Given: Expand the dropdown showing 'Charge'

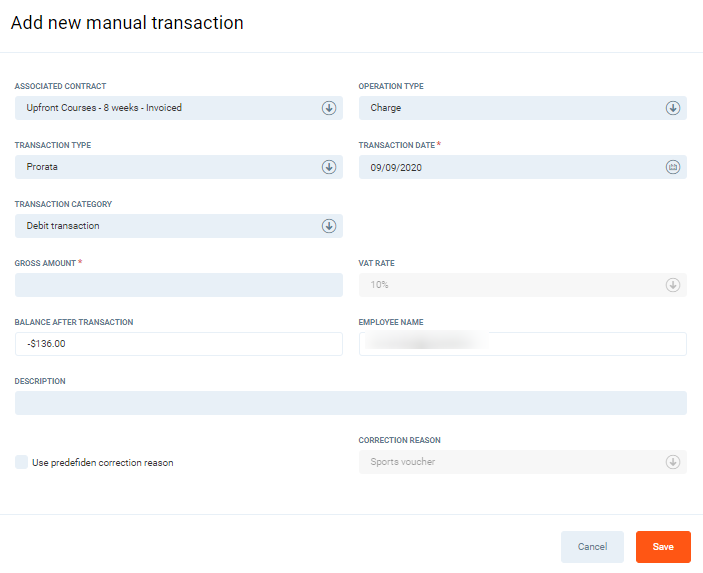Looking at the screenshot, I should [510, 108].
